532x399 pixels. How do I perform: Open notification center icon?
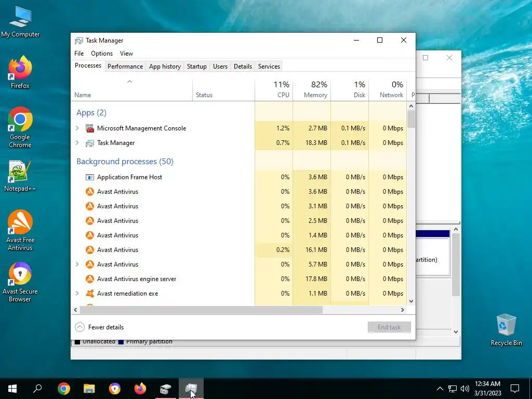click(x=515, y=389)
